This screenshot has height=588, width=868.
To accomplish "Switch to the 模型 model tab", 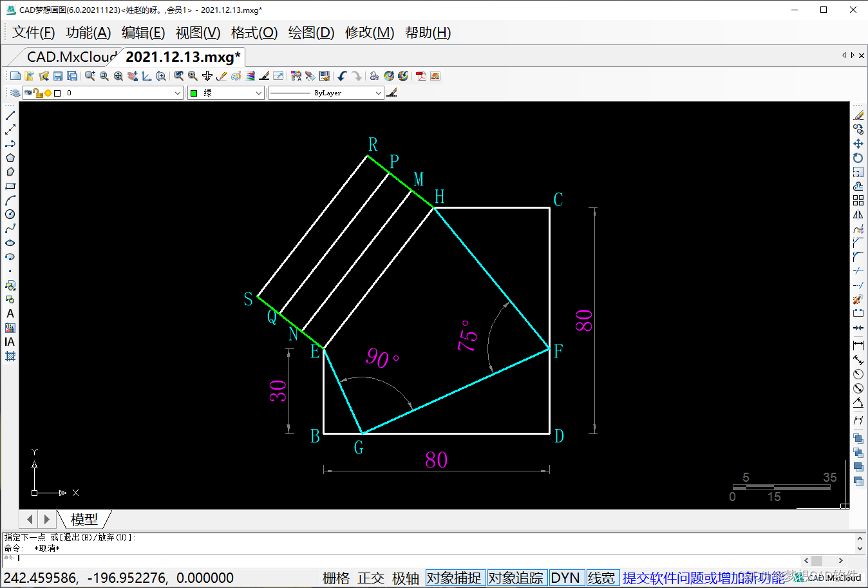I will click(84, 518).
